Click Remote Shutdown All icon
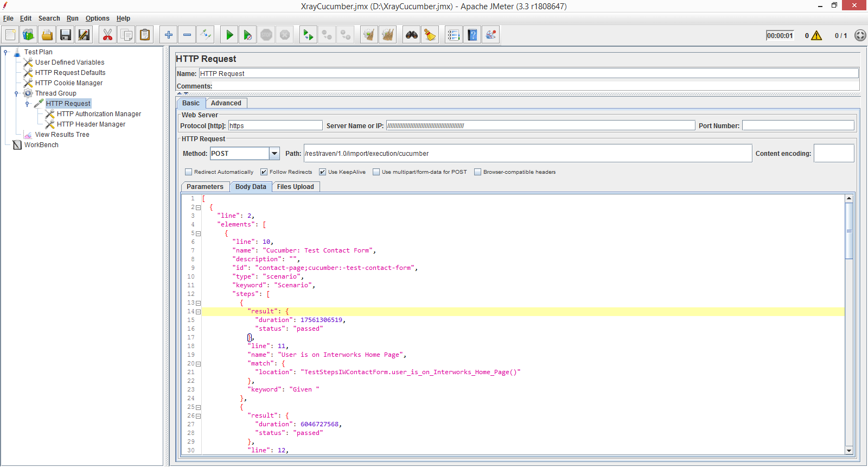The height and width of the screenshot is (467, 868). click(x=346, y=35)
